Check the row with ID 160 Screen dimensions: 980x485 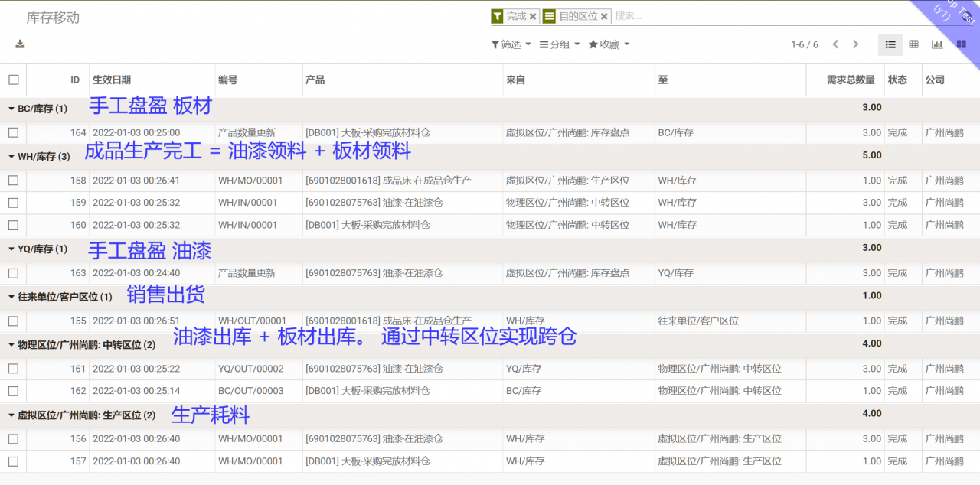click(13, 225)
